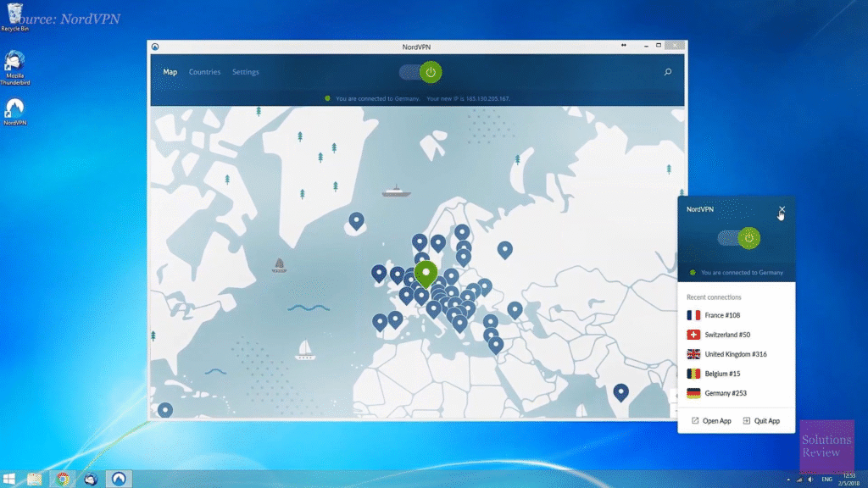Launch Google Chrome from the taskbar
This screenshot has height=488, width=868.
62,479
